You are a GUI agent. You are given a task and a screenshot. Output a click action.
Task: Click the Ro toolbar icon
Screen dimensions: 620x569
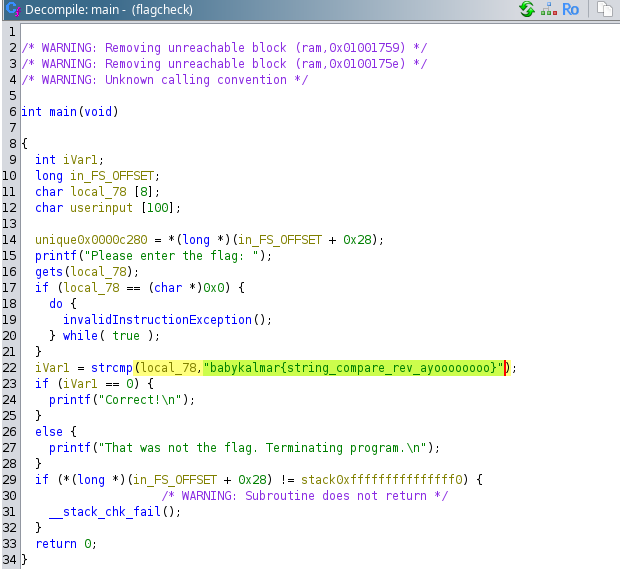coord(570,10)
